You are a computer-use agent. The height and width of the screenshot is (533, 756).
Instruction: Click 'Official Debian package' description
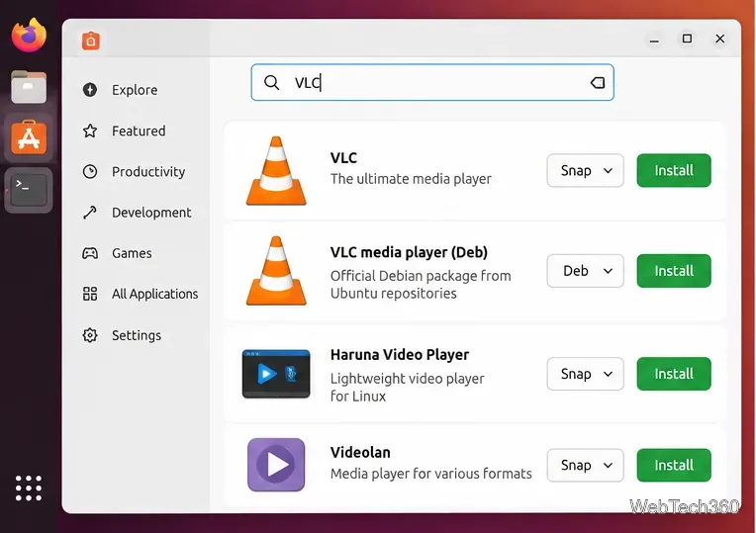[421, 285]
